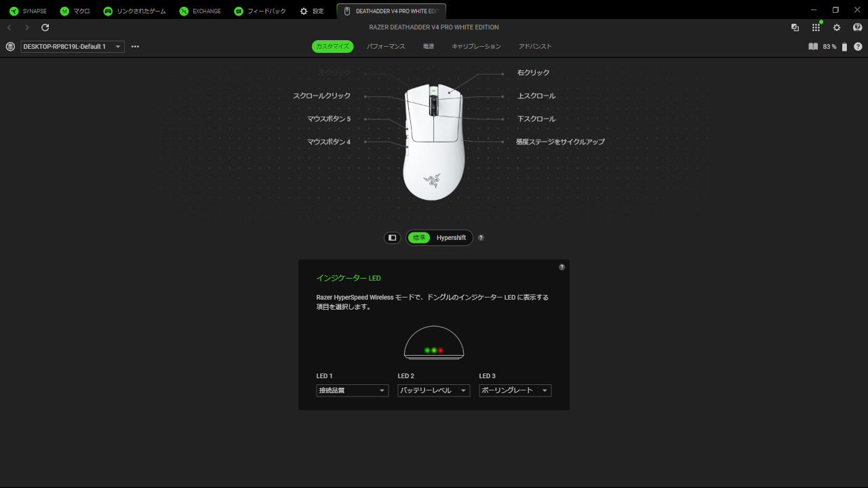Click the macro M icon
The height and width of the screenshot is (488, 868).
pos(64,12)
